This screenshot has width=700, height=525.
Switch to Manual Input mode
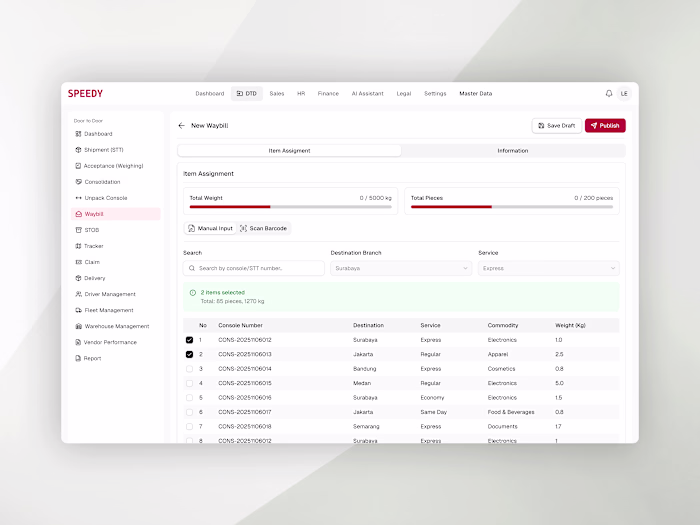(210, 228)
